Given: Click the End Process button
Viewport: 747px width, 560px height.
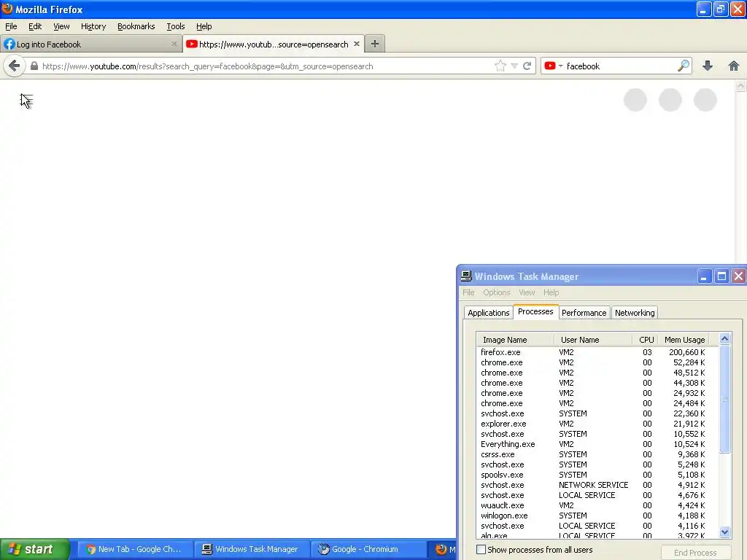Looking at the screenshot, I should click(x=695, y=553).
